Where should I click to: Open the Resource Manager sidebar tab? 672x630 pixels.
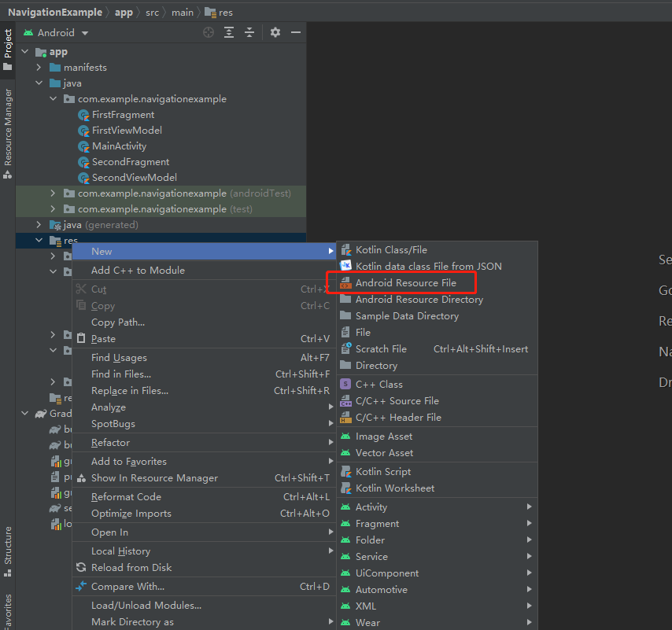coord(8,134)
